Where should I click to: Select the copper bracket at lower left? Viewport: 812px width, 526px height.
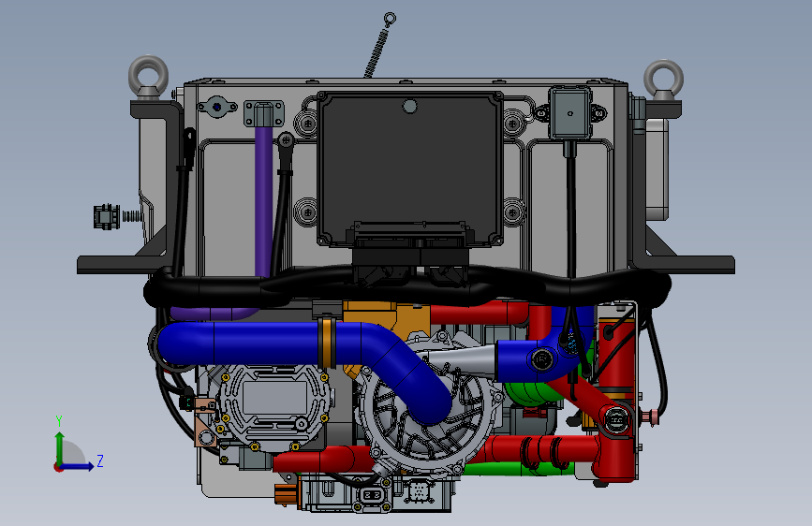click(206, 422)
